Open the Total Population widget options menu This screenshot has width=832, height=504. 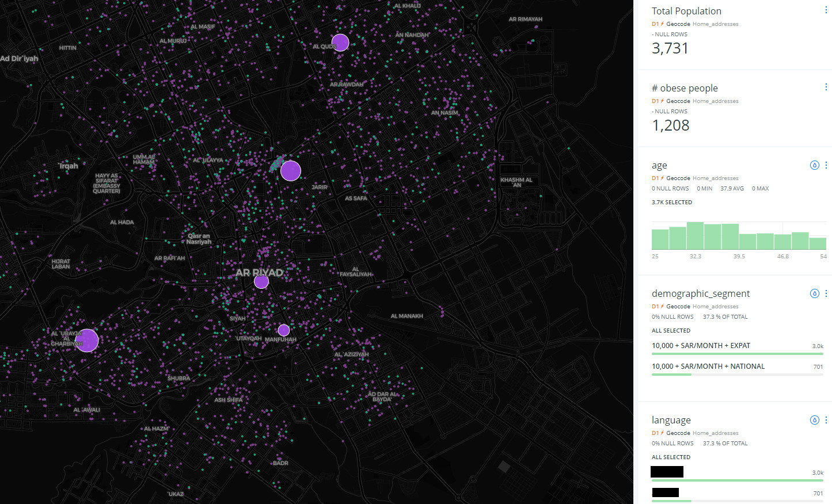826,10
